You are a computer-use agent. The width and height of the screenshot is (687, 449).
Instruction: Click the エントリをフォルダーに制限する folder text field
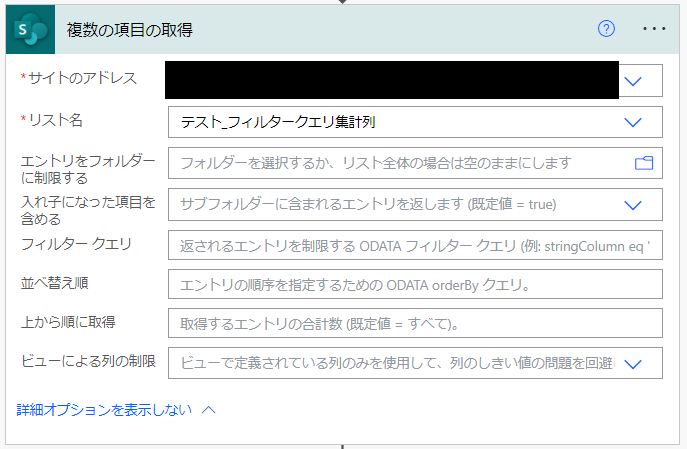(415, 163)
